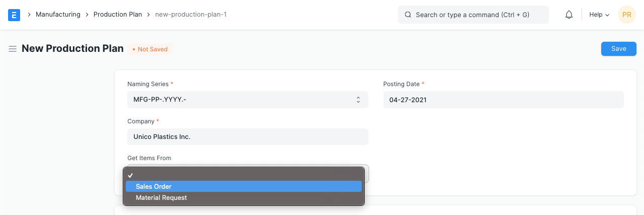Screen dimensions: 644x215
Task: Click the Posting Date field
Action: pos(503,100)
